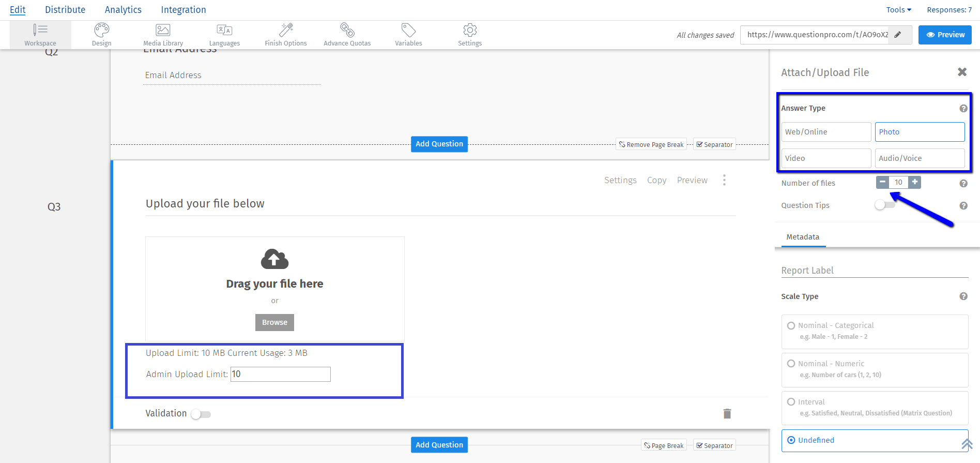
Task: Open the Design palette icon
Action: (102, 30)
